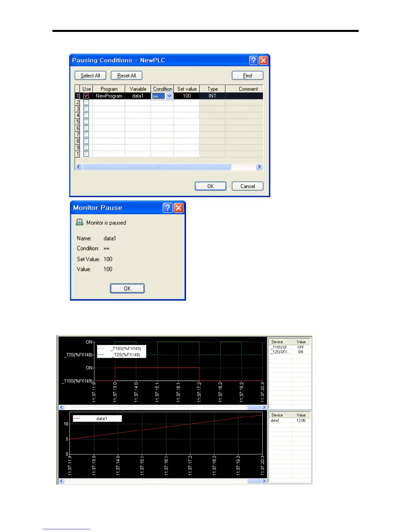Check the Use checkbox in row 2

pyautogui.click(x=86, y=102)
